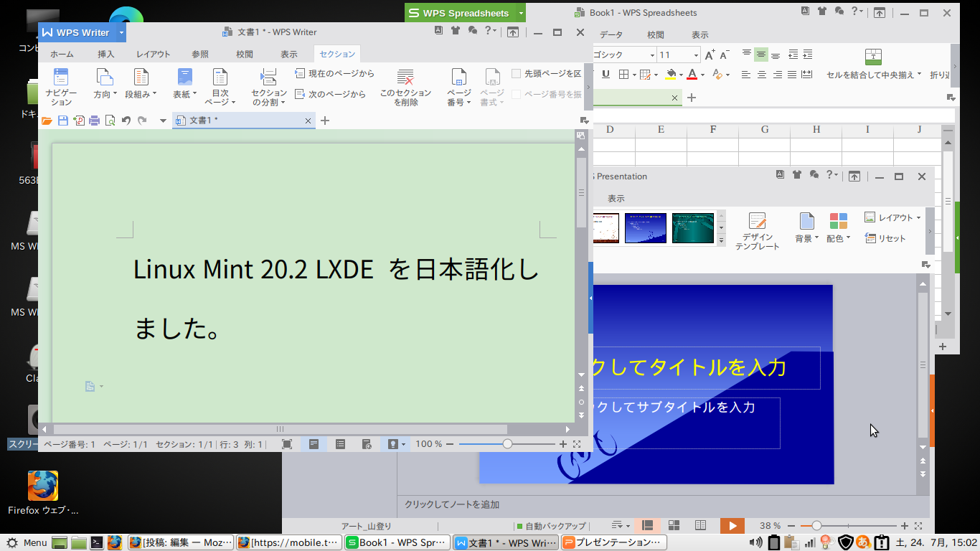
Task: Click the feedback chat icon in Writer title bar
Action: click(472, 31)
